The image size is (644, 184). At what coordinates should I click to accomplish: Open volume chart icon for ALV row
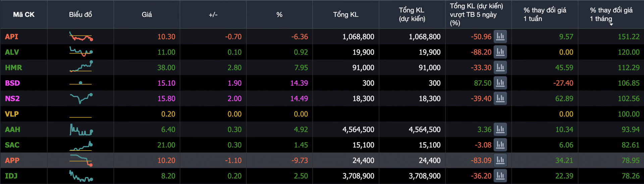click(x=500, y=52)
